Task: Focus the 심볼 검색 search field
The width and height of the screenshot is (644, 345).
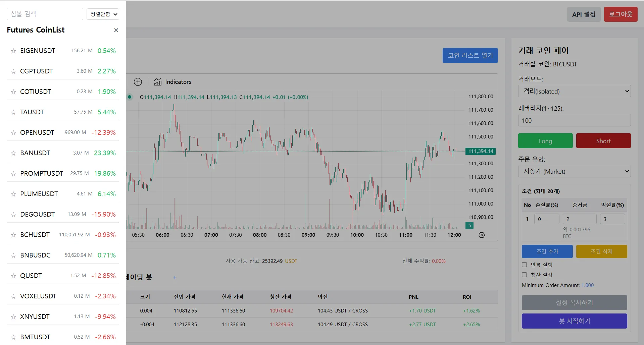Action: click(x=45, y=14)
